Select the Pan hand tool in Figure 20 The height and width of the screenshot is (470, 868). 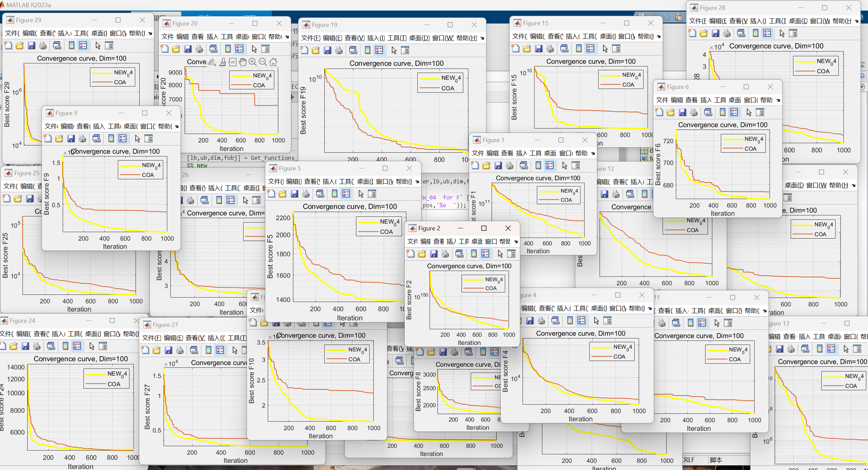[x=242, y=62]
